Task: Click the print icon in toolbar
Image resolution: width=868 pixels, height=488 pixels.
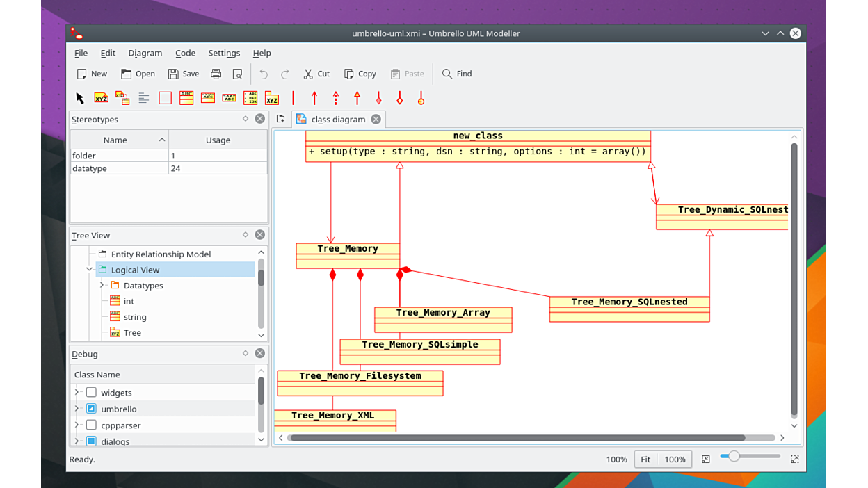Action: 216,74
